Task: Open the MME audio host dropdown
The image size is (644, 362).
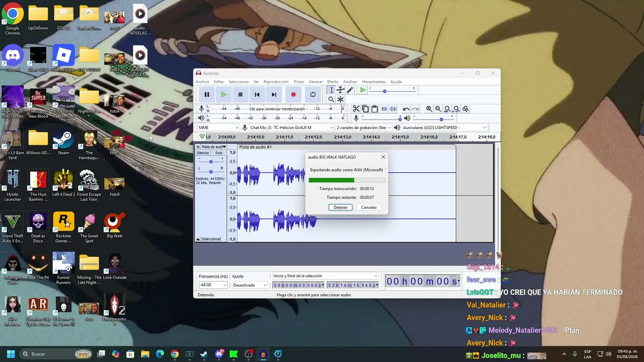Action: pos(218,128)
